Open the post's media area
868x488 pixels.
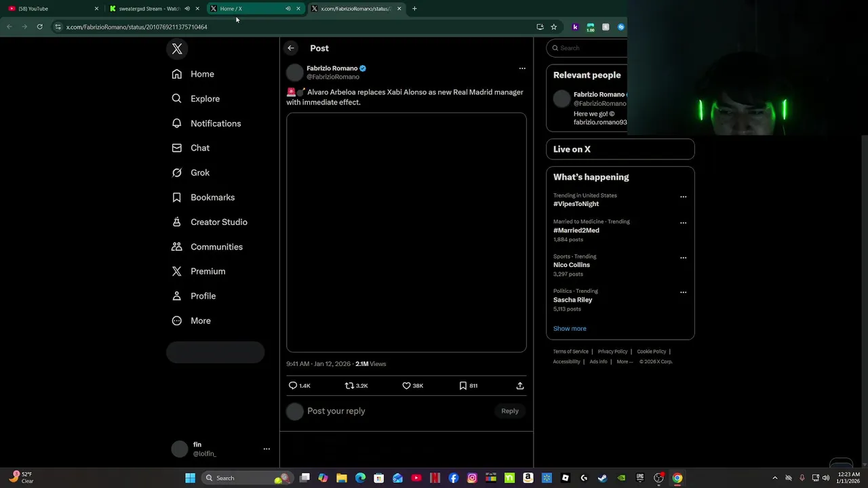pyautogui.click(x=406, y=232)
